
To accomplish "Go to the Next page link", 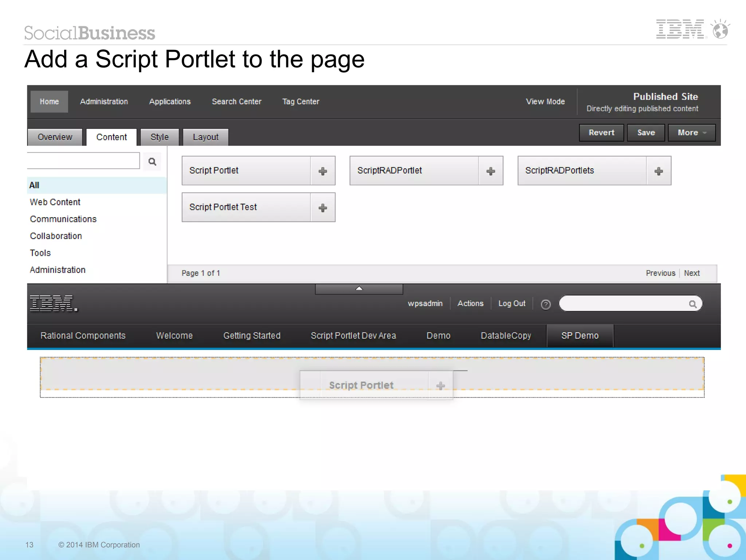I will [x=692, y=273].
